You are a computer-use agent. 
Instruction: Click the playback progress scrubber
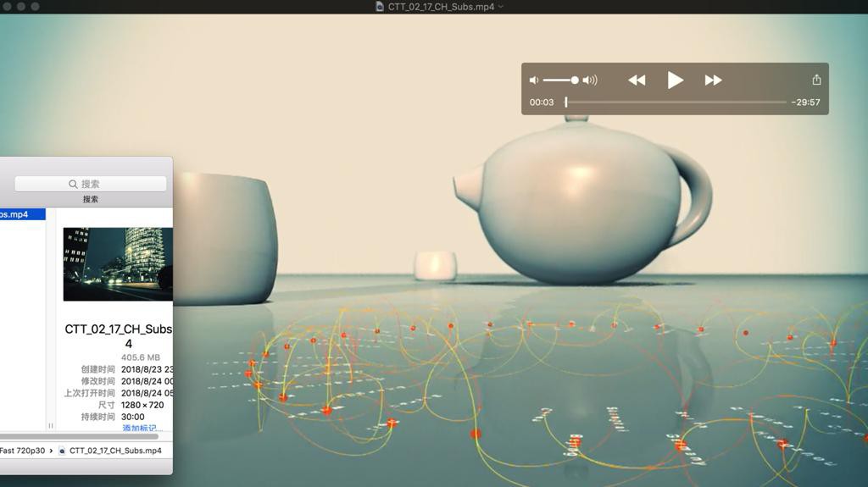click(x=565, y=102)
